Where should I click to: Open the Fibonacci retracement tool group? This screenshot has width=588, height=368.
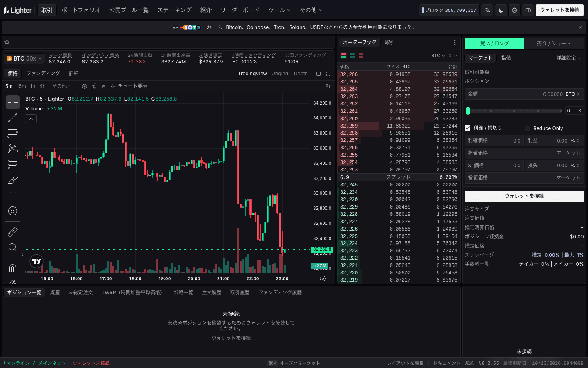click(13, 133)
